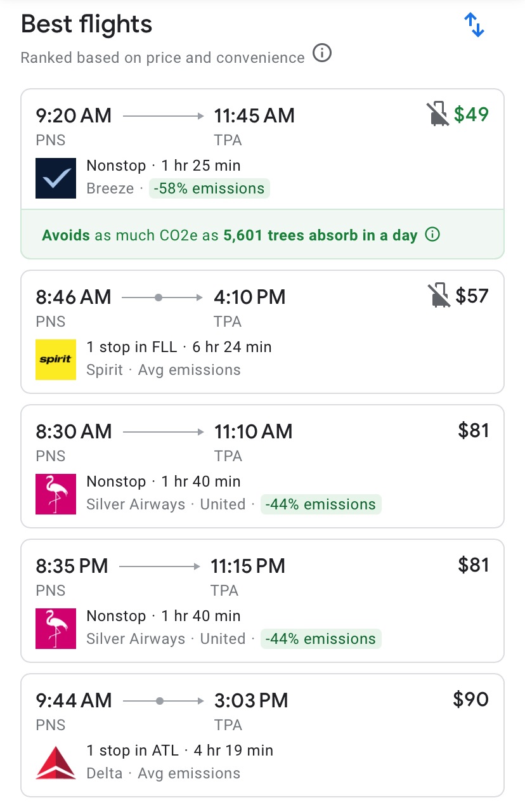Select the Spirit flight with FLL stop

point(262,332)
